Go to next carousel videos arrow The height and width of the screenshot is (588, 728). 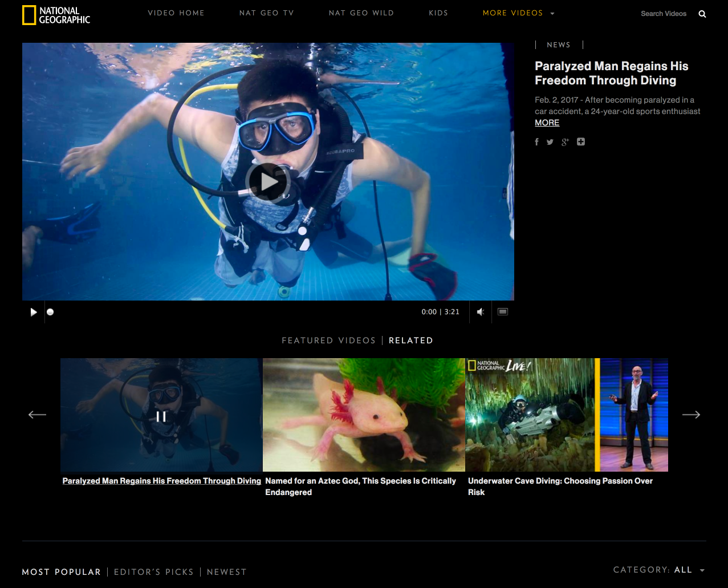click(691, 415)
